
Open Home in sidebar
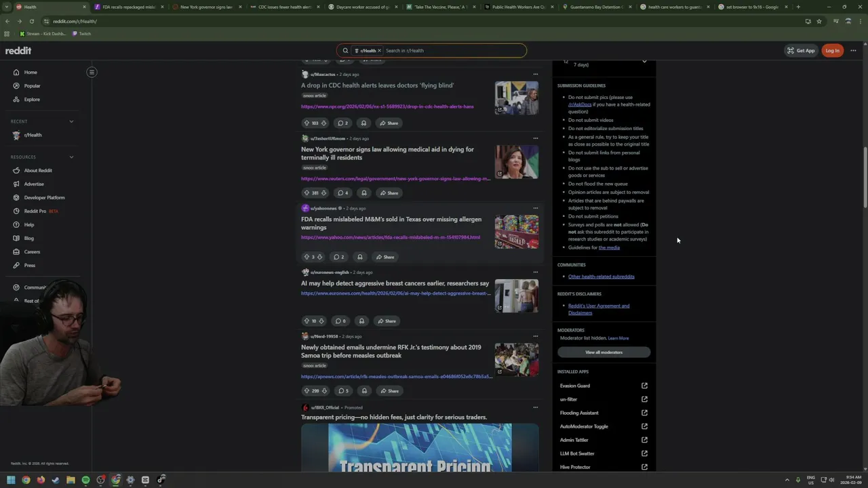point(31,72)
